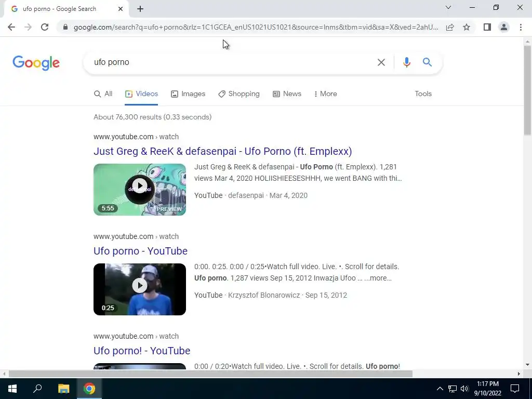This screenshot has height=399, width=532.
Task: Bookmark this tab with star icon
Action: [x=467, y=27]
